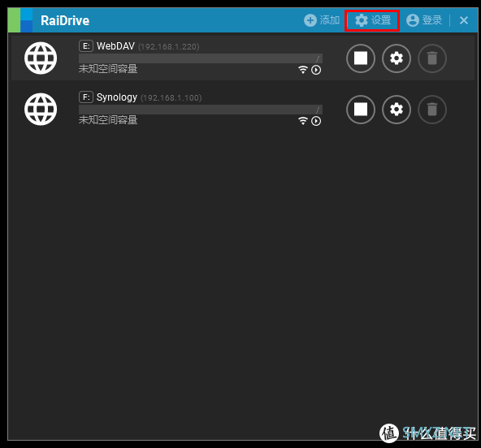Click the globe icon of WebDAV drive
Image resolution: width=481 pixels, height=448 pixels.
tap(41, 58)
